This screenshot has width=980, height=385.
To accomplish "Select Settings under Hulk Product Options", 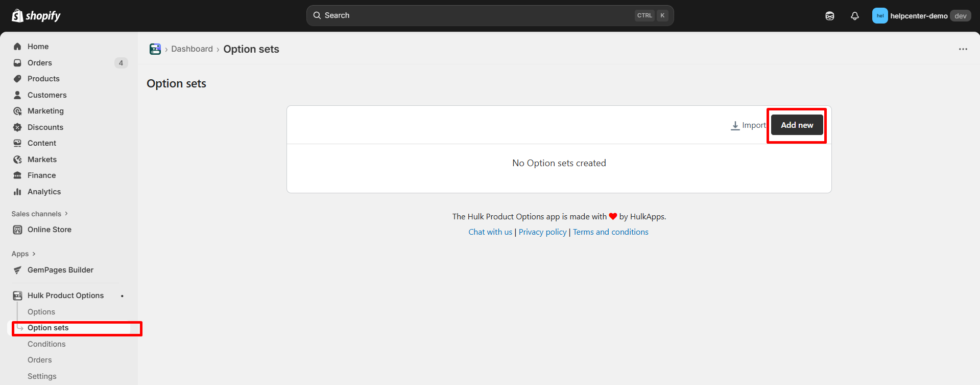I will coord(42,376).
